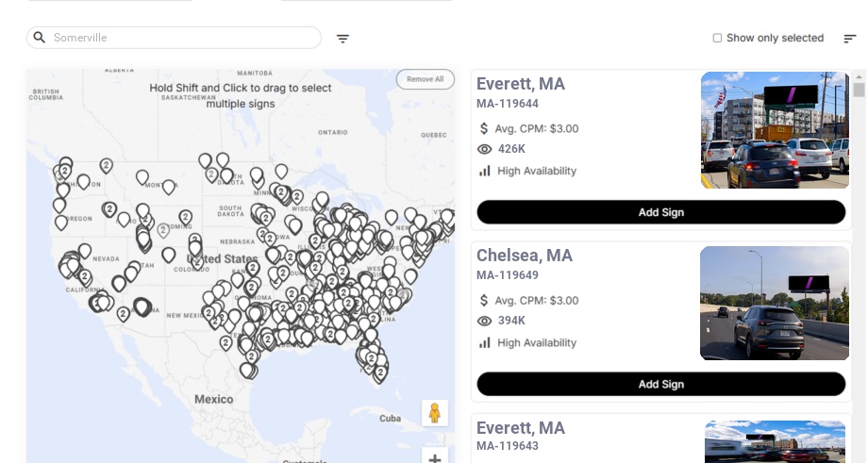Click the Avg. CPM dollar icon for Everett
The height and width of the screenshot is (463, 868).
484,128
